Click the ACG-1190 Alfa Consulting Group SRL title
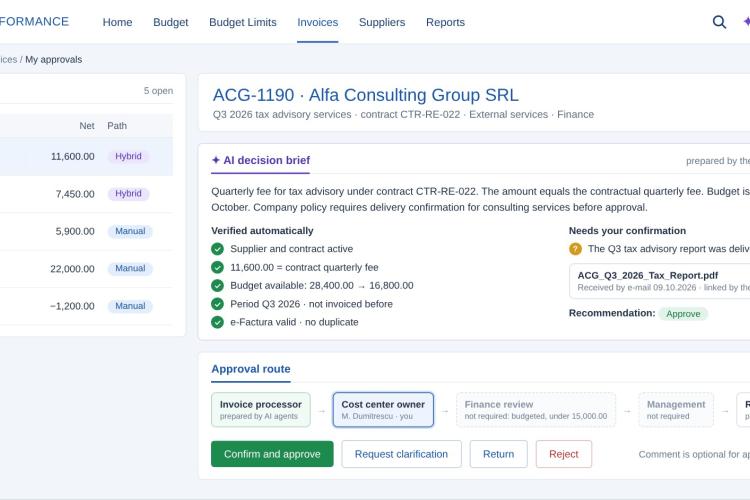The image size is (750, 500). click(x=365, y=95)
